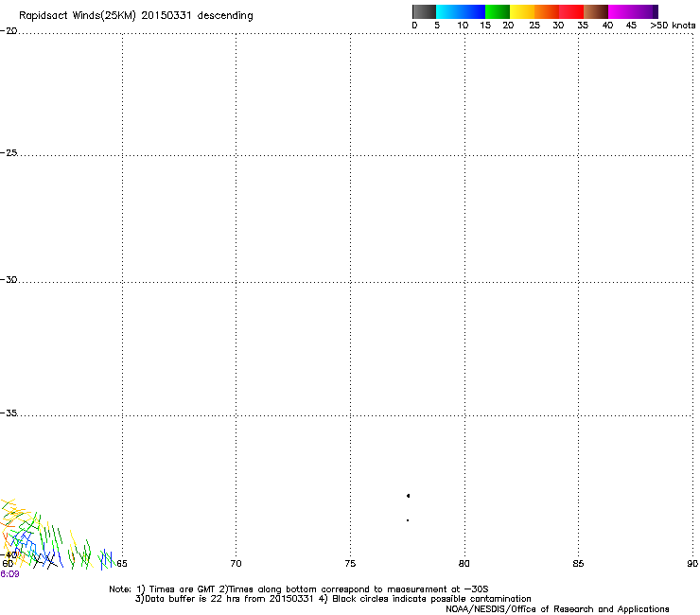The height and width of the screenshot is (615, 700).
Task: Click the '-25' latitude axis label
Action: 9,152
